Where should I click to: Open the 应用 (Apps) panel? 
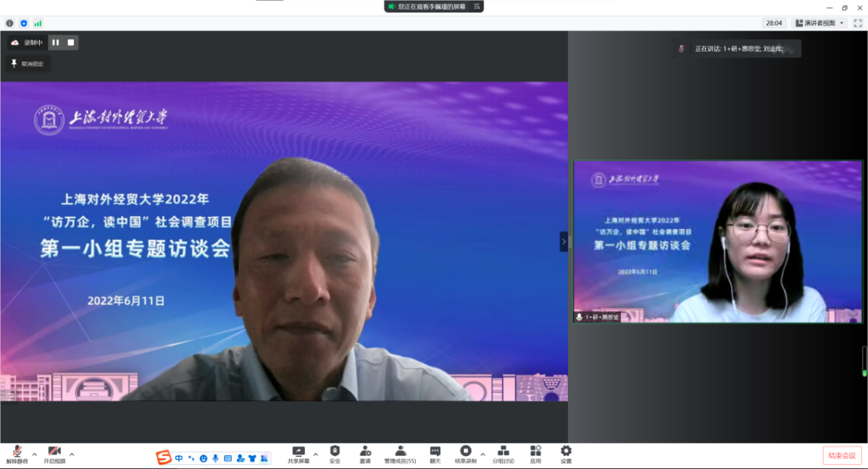click(535, 454)
